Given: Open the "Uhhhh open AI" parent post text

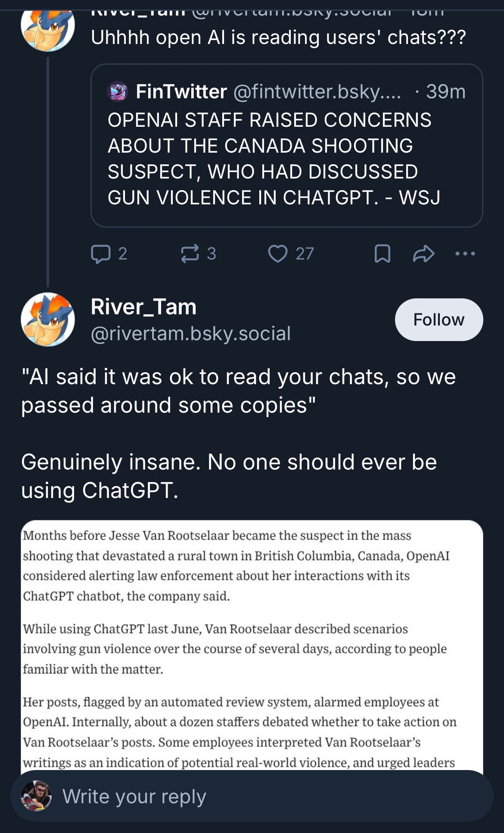Looking at the screenshot, I should (278, 38).
